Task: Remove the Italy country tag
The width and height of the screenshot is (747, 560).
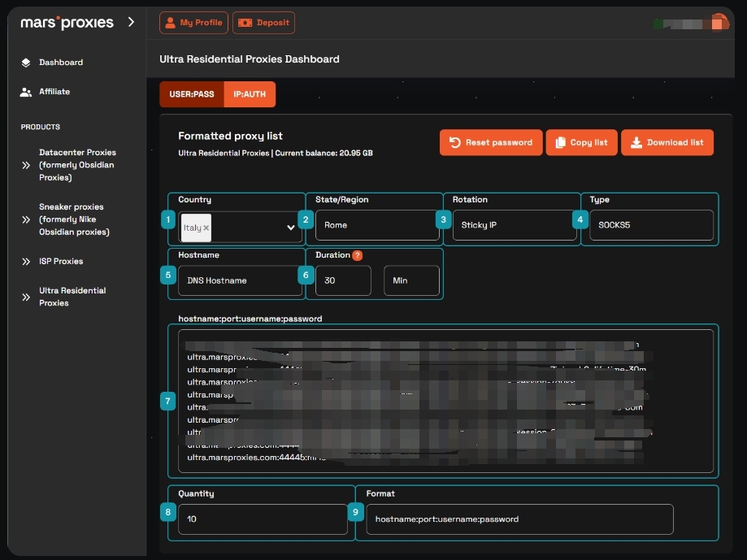Action: coord(206,228)
